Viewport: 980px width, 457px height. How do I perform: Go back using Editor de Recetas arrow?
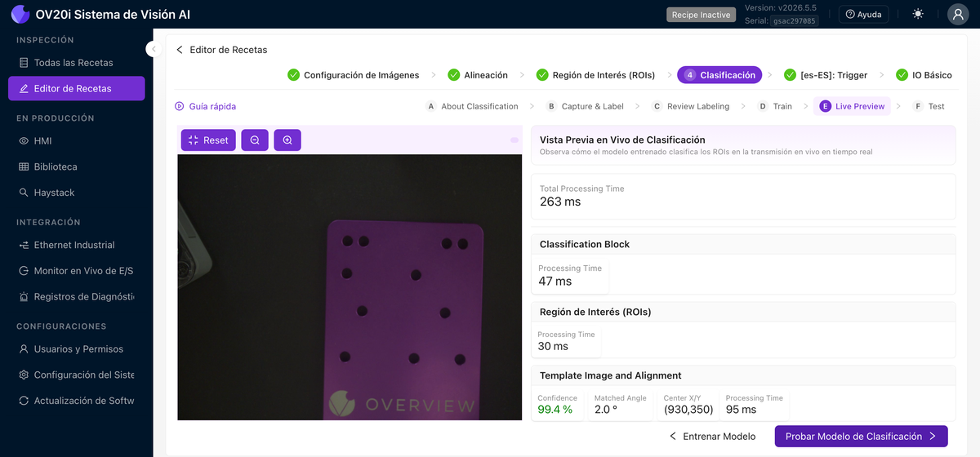click(180, 50)
